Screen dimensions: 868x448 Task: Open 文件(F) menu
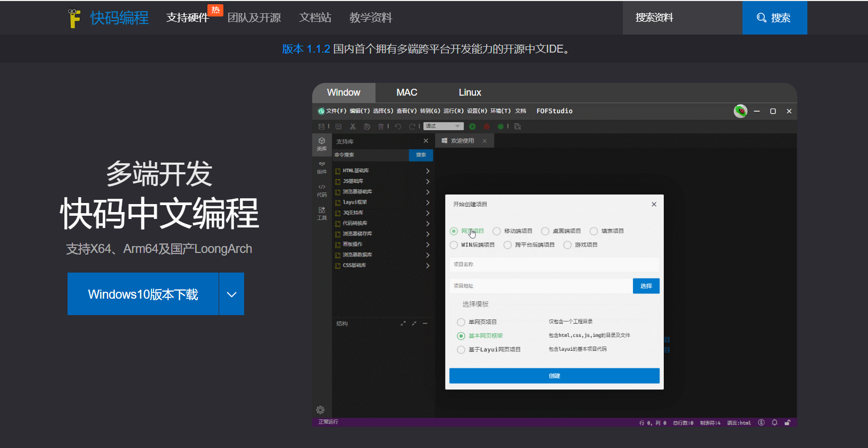pyautogui.click(x=336, y=111)
